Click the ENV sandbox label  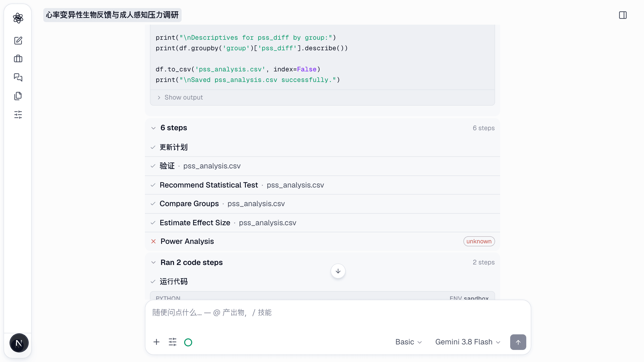click(x=469, y=298)
